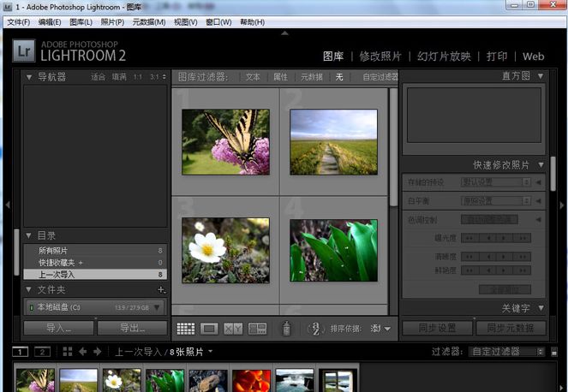Set navigator zoom to 填满
568x392 pixels.
point(119,77)
